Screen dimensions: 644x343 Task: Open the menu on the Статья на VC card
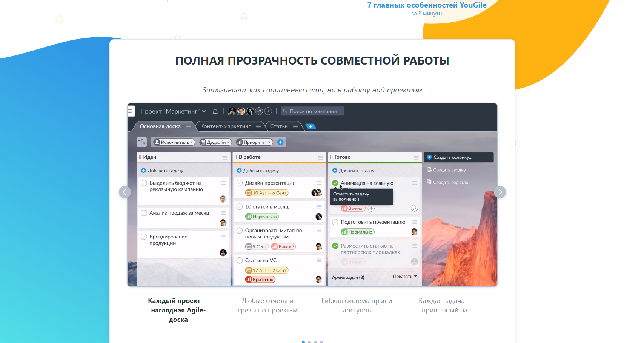coord(319,260)
